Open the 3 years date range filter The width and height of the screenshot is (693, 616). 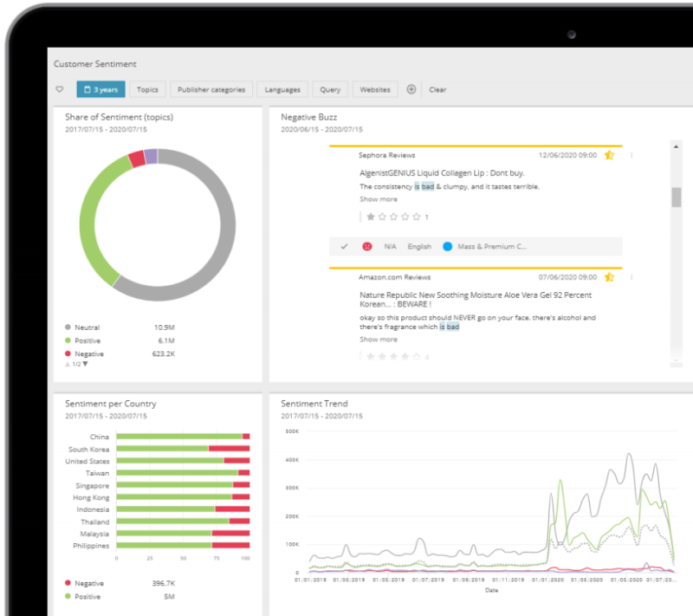[100, 89]
